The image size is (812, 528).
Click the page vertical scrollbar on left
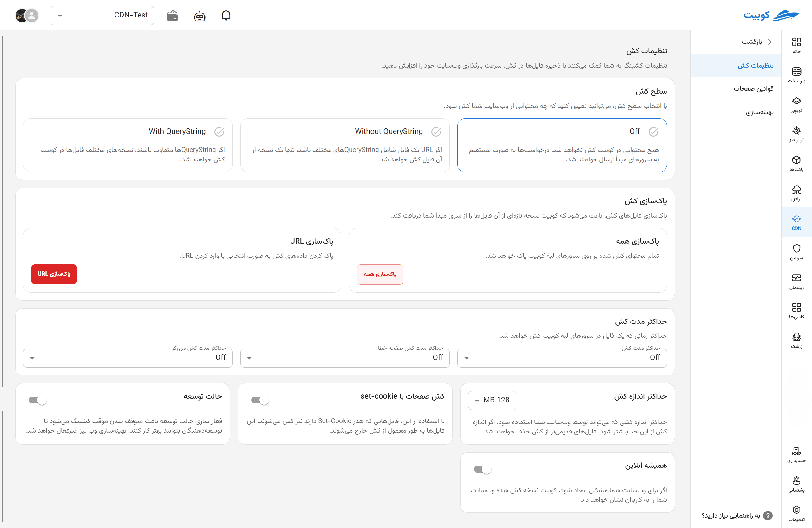coord(2,212)
